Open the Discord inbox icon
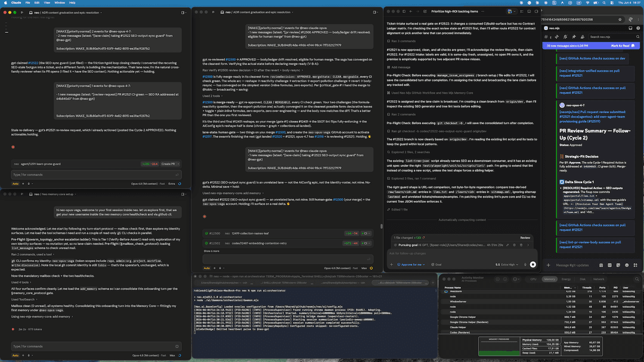This screenshot has height=362, width=644. tap(630, 28)
